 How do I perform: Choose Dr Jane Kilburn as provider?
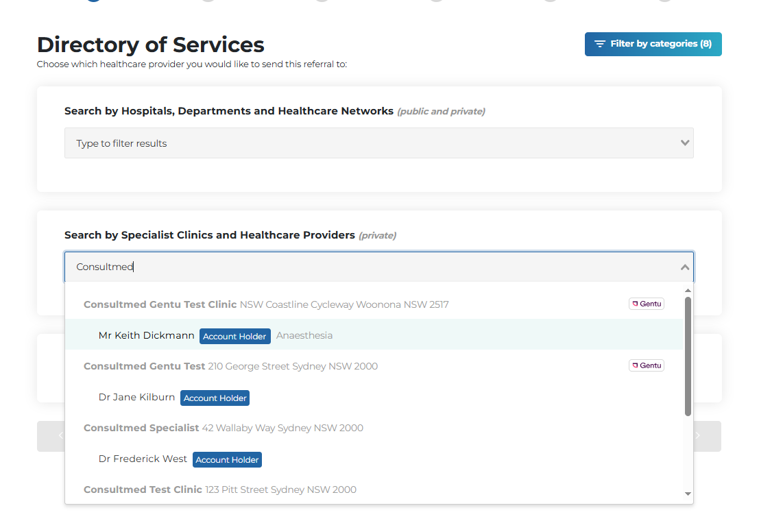click(x=136, y=397)
